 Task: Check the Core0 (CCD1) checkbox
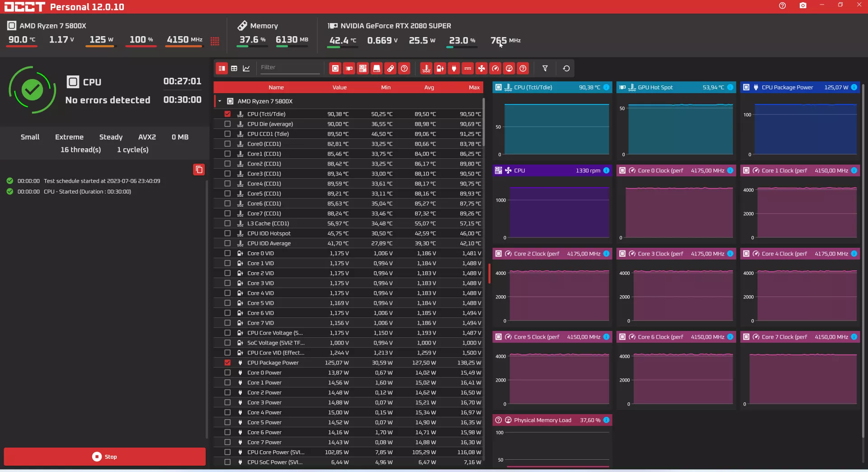(227, 144)
